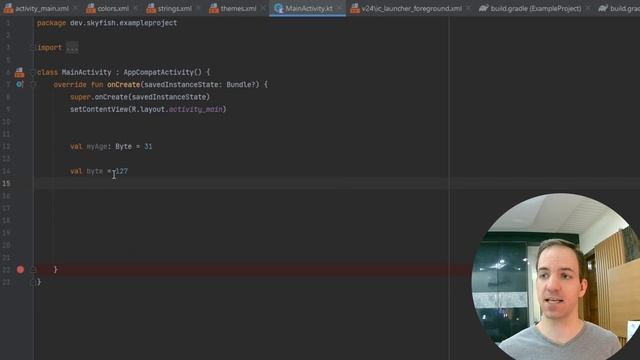Open the colors.xml tab

[x=113, y=8]
